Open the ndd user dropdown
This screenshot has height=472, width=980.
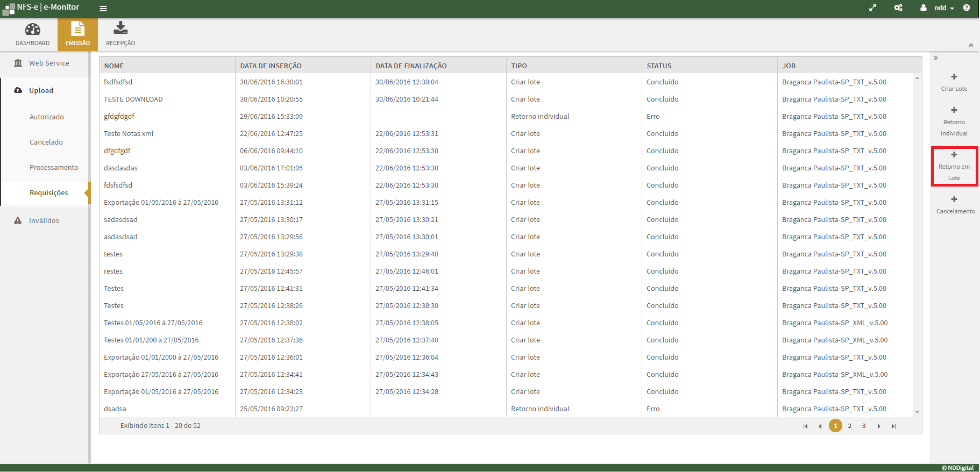click(x=940, y=8)
